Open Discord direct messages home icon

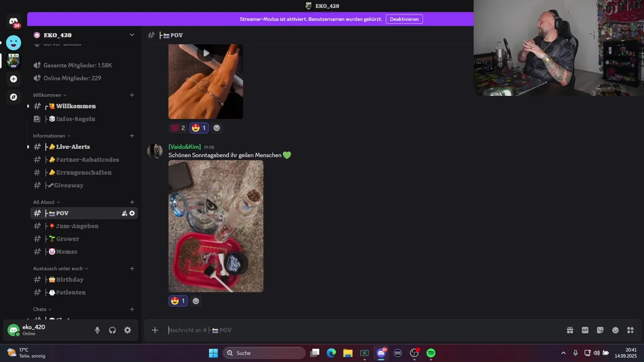[14, 22]
